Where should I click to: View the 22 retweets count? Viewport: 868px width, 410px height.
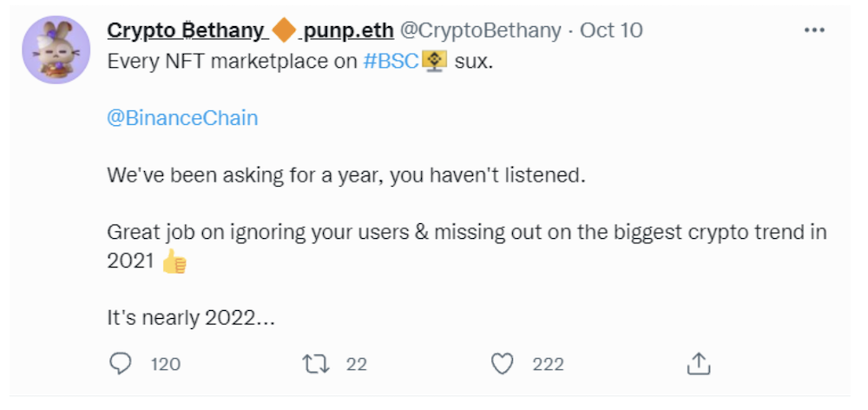pyautogui.click(x=357, y=365)
